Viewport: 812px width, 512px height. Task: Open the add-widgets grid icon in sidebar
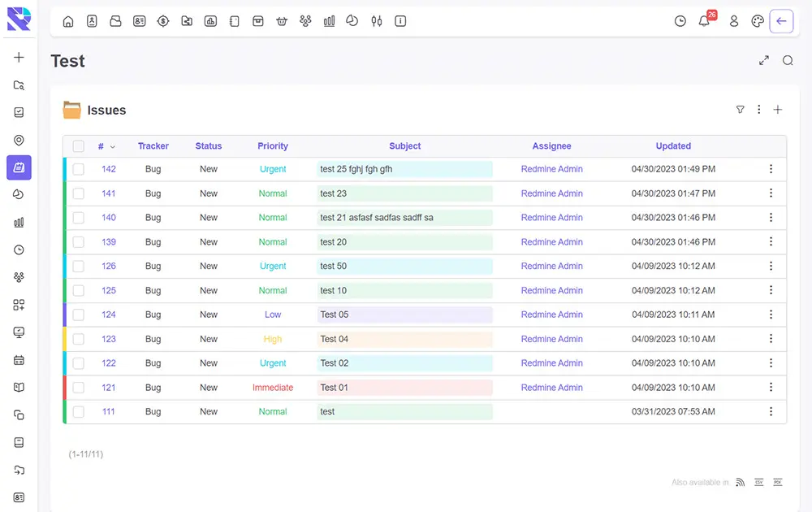coord(19,305)
